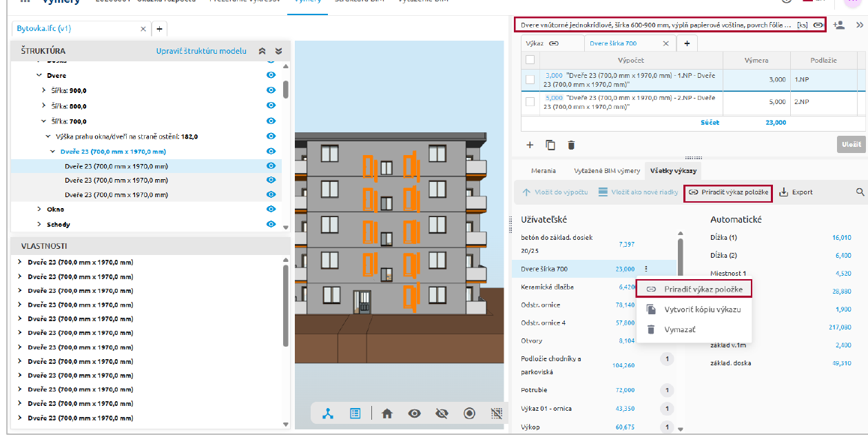Toggle visibility of the Okno group
The height and width of the screenshot is (448, 868).
point(271,209)
